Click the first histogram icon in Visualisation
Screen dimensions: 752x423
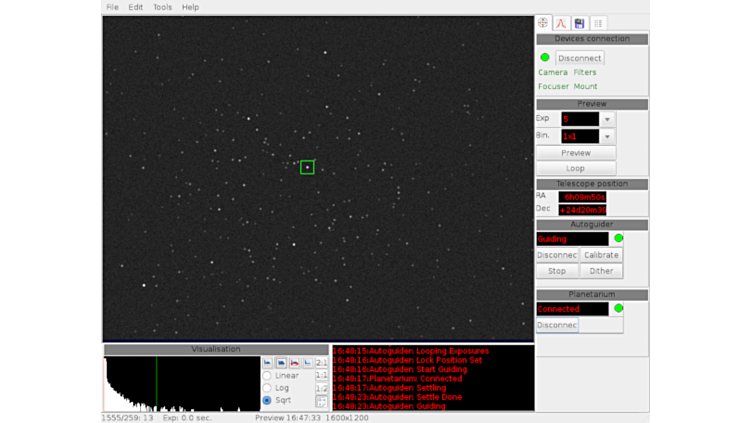(267, 363)
